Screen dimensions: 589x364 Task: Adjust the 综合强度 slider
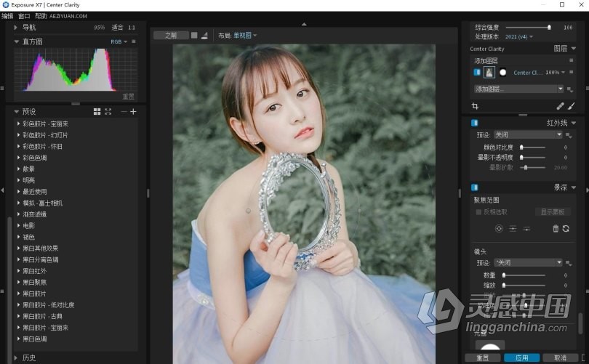pyautogui.click(x=528, y=27)
